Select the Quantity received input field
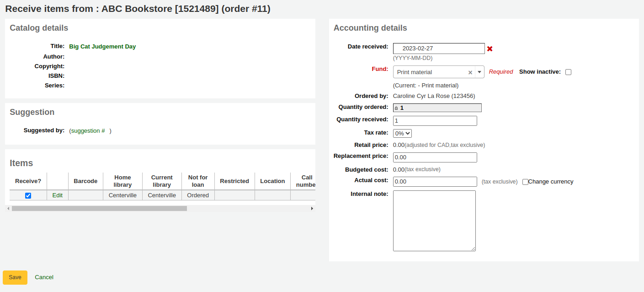The height and width of the screenshot is (292, 644). [x=434, y=120]
